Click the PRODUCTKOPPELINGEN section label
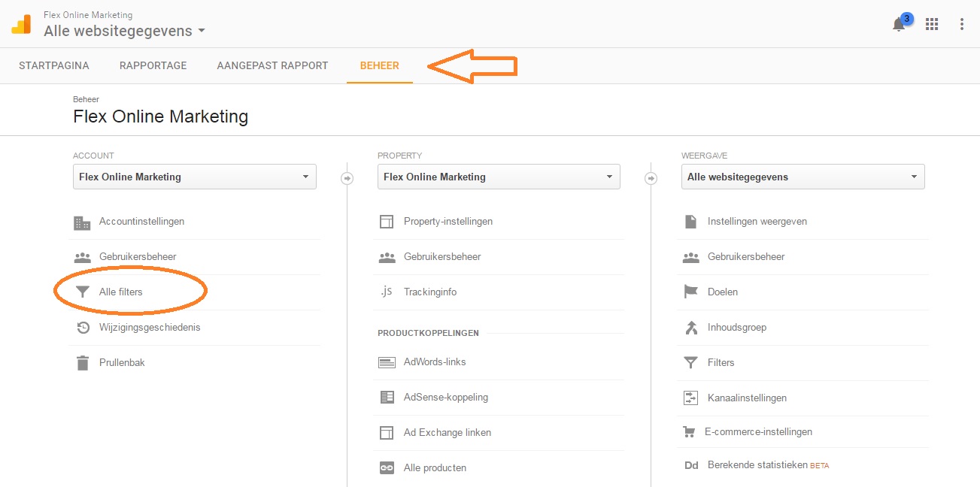 coord(428,333)
